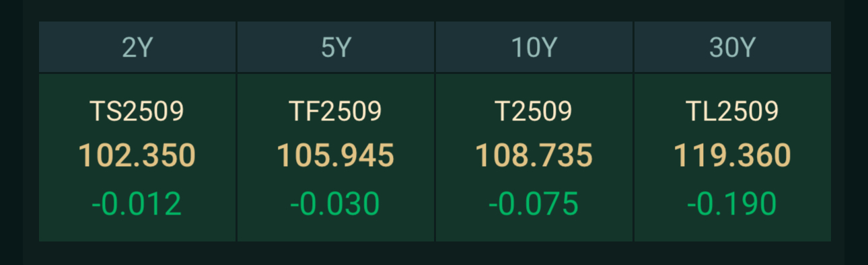Click the 108.735 price quote

534,156
